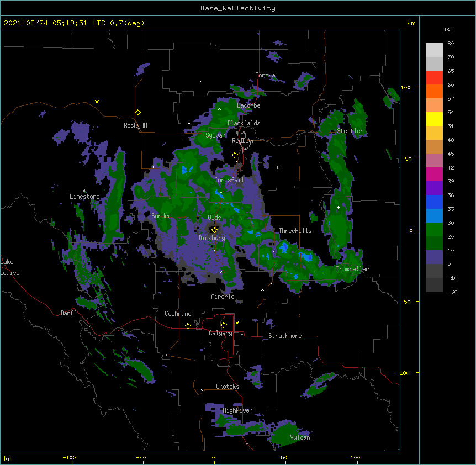
Task: Pick the light blue 30 dBZ swatch in legend
Action: coord(434,216)
